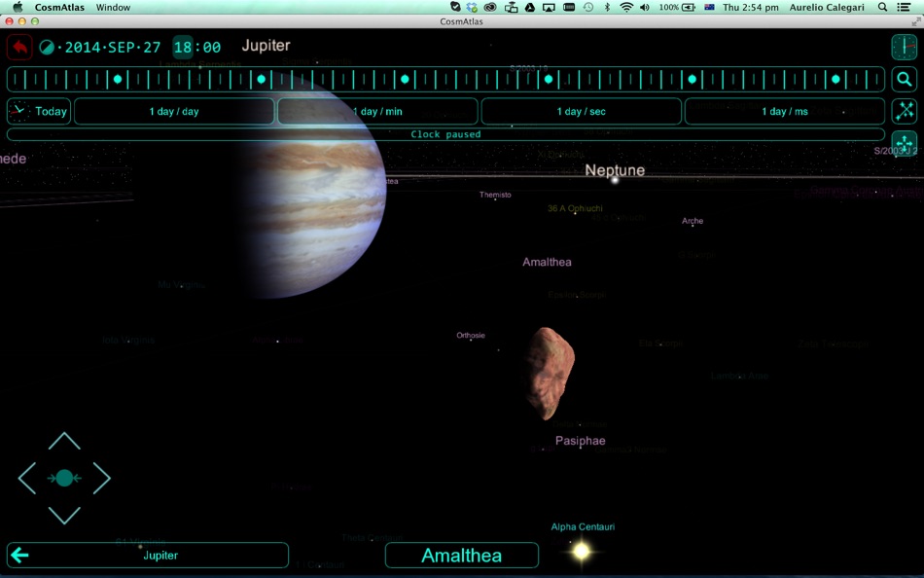Select the Orthosie label
The width and height of the screenshot is (924, 578).
click(470, 335)
